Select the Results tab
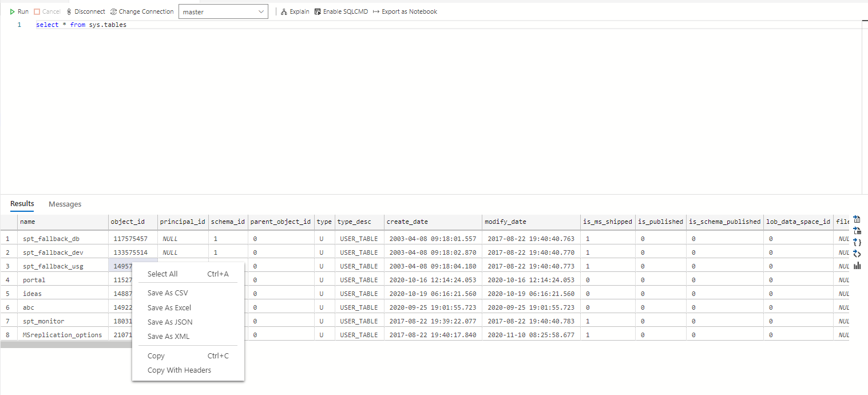The image size is (868, 395). [x=22, y=204]
